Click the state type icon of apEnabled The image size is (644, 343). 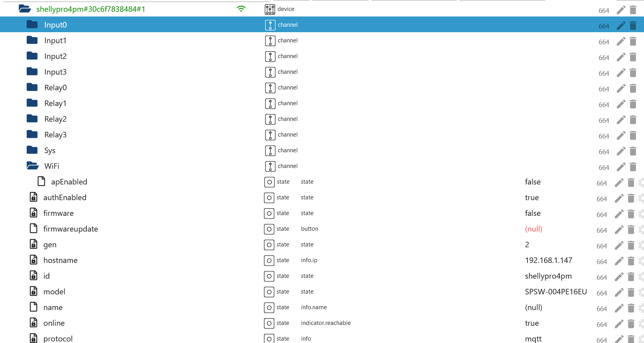pos(269,182)
